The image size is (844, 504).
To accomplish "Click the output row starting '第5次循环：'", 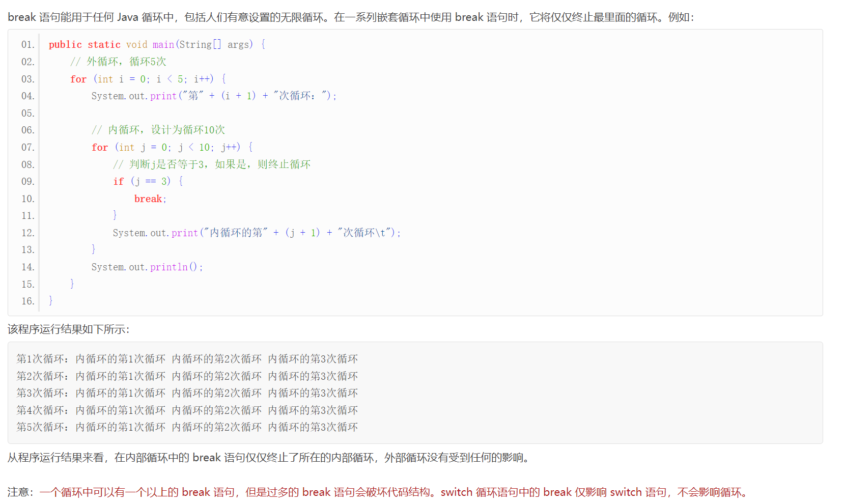I will 187,427.
